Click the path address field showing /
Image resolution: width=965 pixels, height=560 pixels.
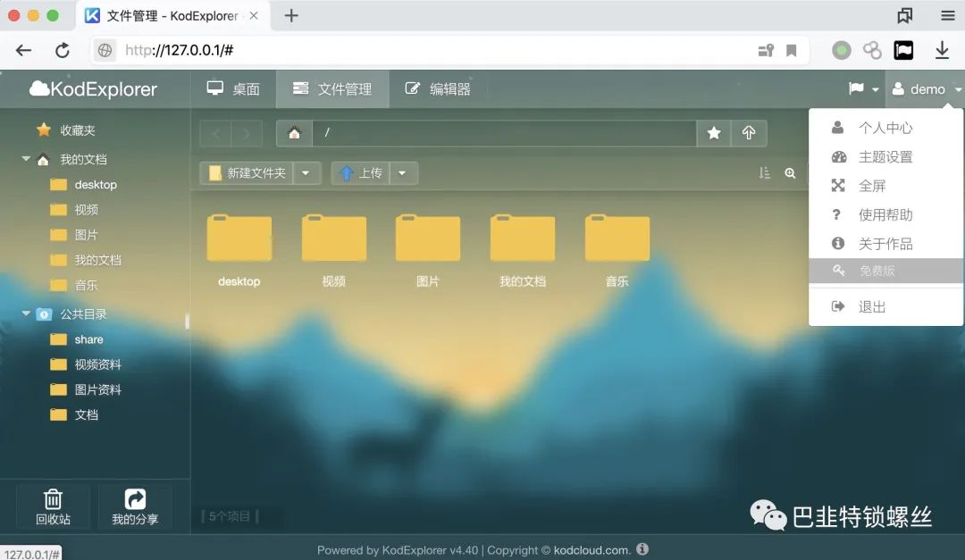tap(504, 133)
